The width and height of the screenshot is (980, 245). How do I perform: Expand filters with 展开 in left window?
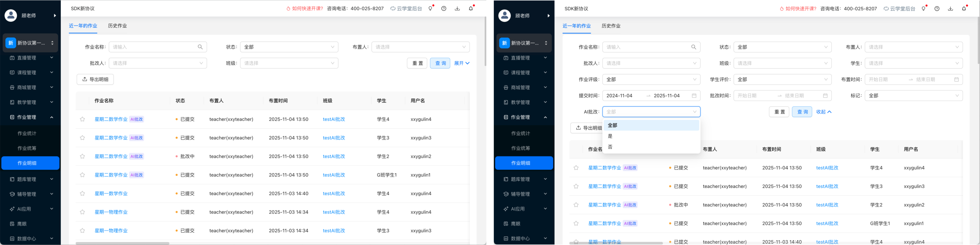[x=462, y=63]
